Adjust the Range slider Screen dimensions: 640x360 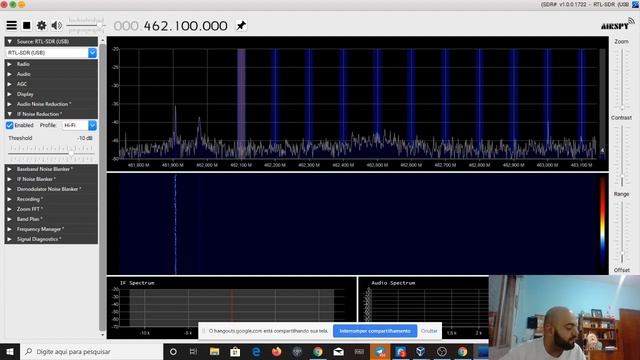click(622, 231)
